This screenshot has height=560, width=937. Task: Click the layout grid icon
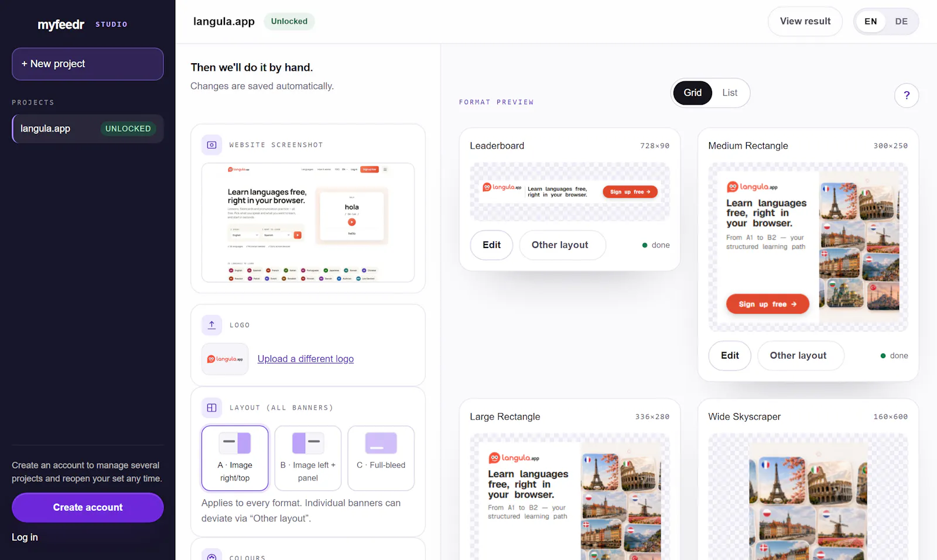point(212,408)
